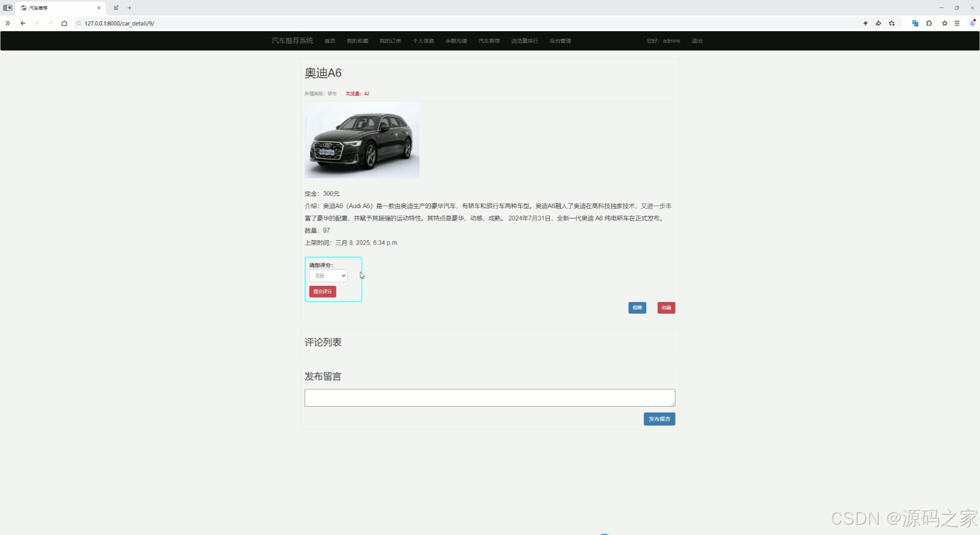This screenshot has height=535, width=980.
Task: Click the blue rent button
Action: [x=637, y=308]
